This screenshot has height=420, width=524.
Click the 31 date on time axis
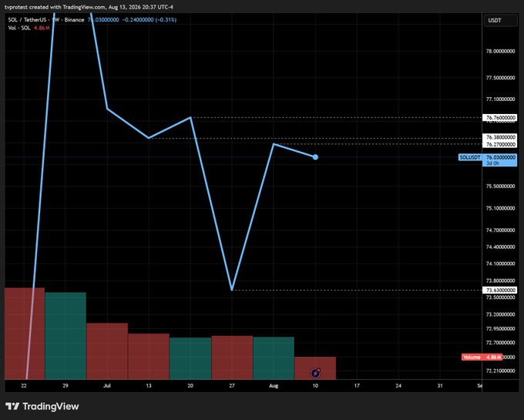pyautogui.click(x=440, y=385)
